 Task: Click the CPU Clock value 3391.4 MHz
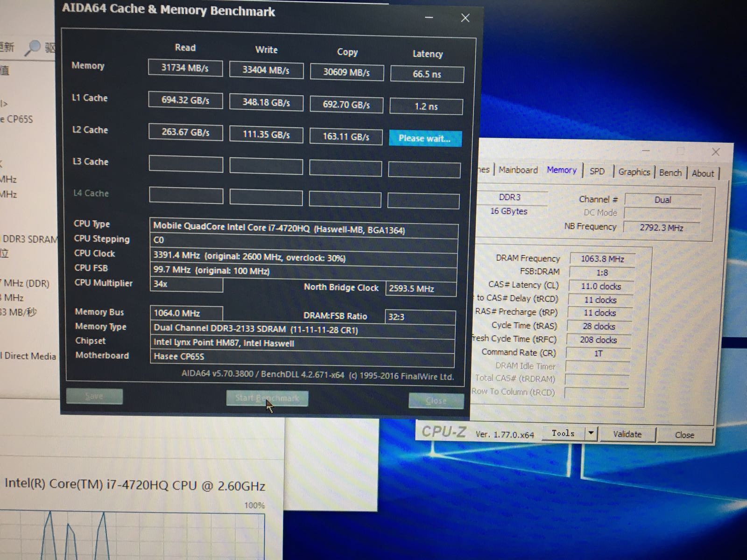(x=304, y=257)
